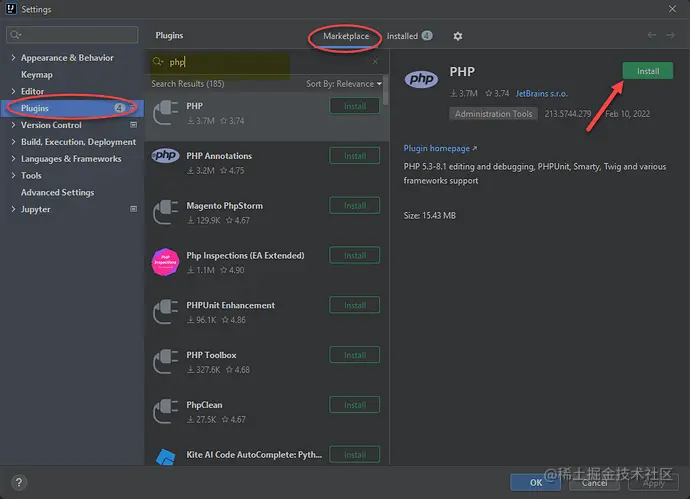Viewport: 690px width, 499px height.
Task: Expand the Tools settings node
Action: click(x=13, y=175)
